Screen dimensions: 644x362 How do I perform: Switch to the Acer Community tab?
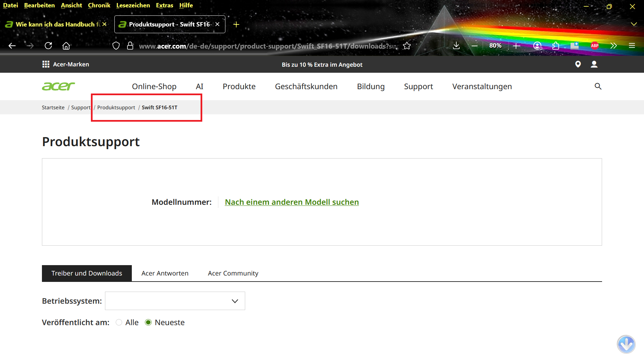(233, 273)
